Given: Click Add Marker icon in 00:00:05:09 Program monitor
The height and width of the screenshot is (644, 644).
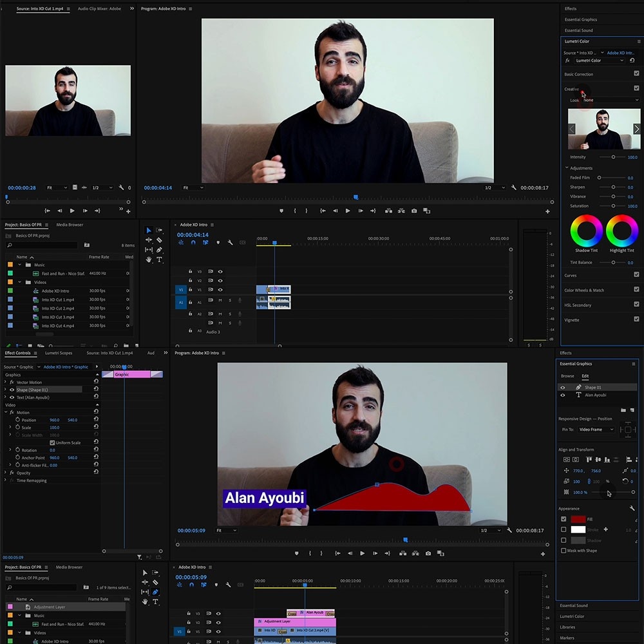Looking at the screenshot, I should pos(296,553).
